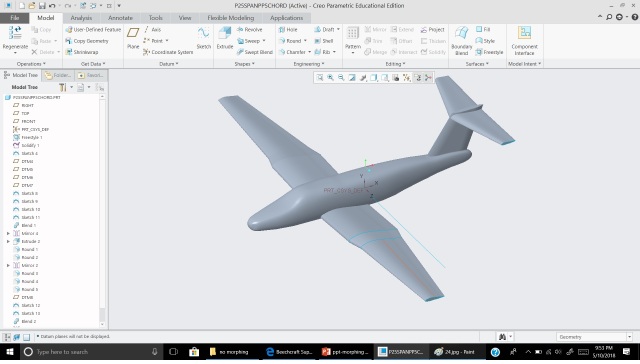The height and width of the screenshot is (364, 640).
Task: Switch to the Folder browser tab
Action: pos(58,75)
